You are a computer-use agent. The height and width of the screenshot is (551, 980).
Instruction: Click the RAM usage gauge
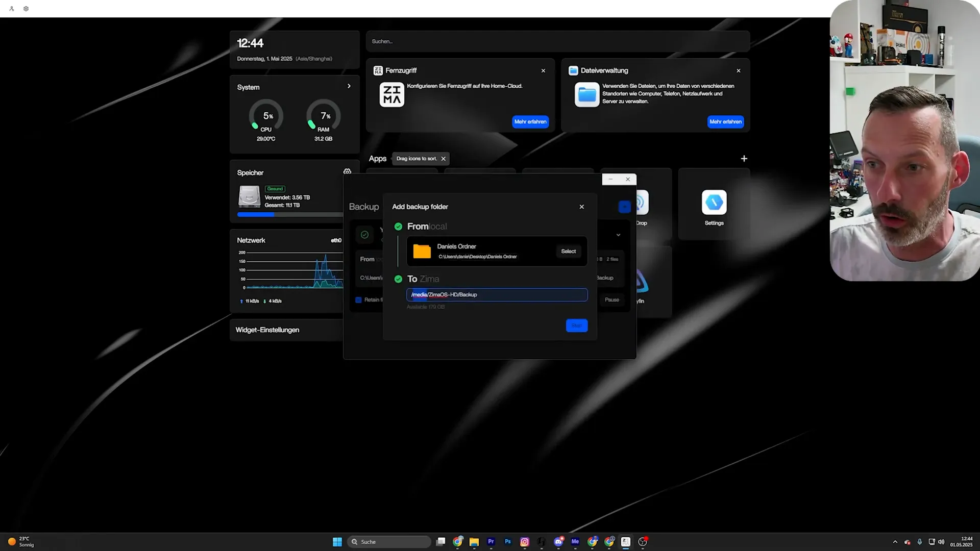coord(324,116)
